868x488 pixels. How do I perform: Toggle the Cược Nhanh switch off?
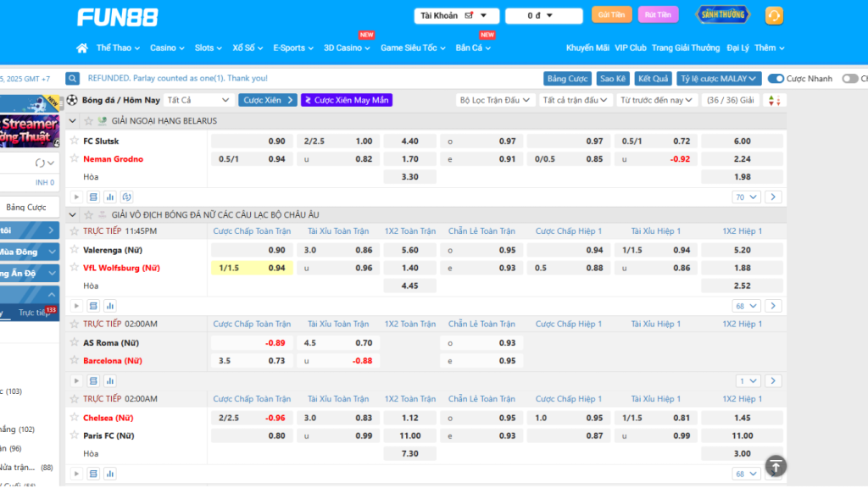(776, 79)
